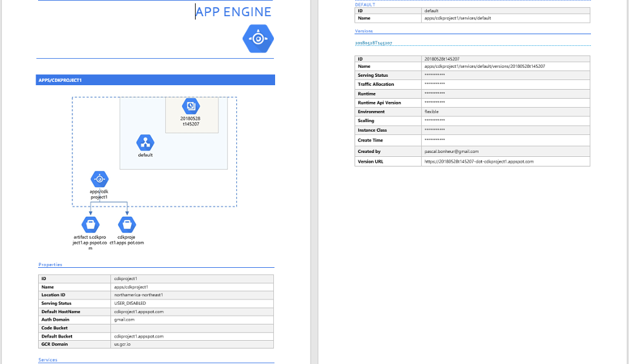Click the gmail.com Auth Domain value
Image resolution: width=629 pixels, height=364 pixels.
click(x=124, y=319)
